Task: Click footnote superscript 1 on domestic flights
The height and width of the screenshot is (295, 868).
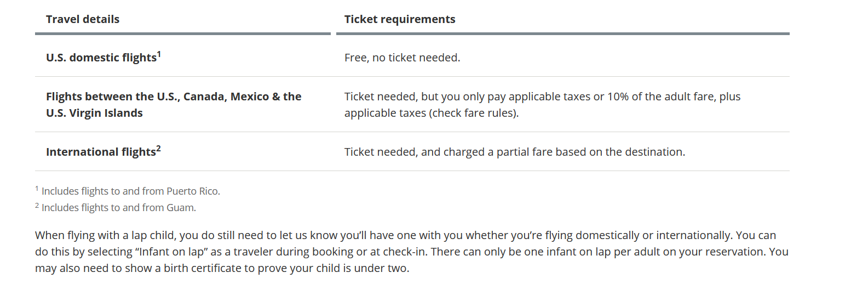Action: point(159,54)
